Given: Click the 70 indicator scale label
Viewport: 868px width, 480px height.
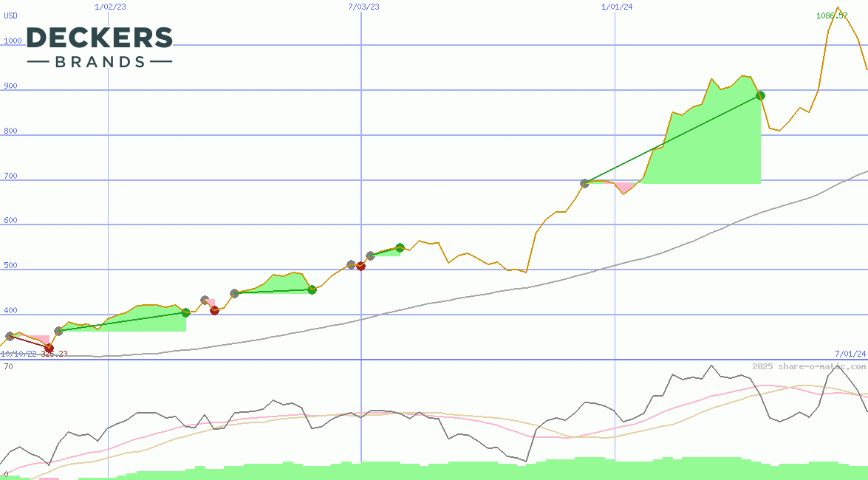Looking at the screenshot, I should pos(7,366).
